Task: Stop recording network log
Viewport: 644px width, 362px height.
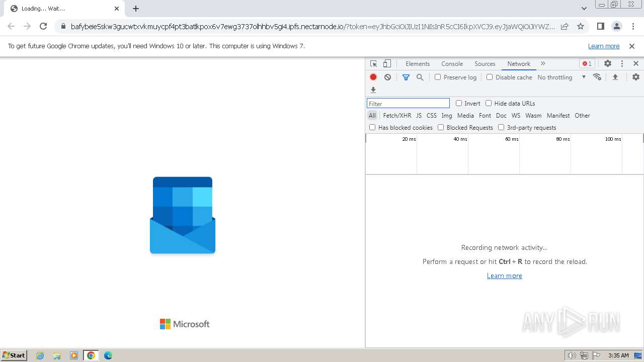Action: click(x=373, y=77)
